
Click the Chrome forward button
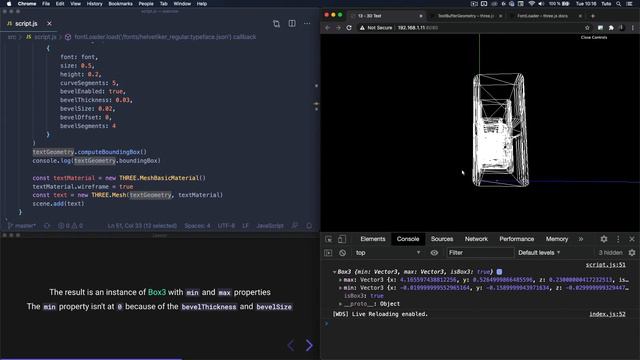[x=338, y=28]
